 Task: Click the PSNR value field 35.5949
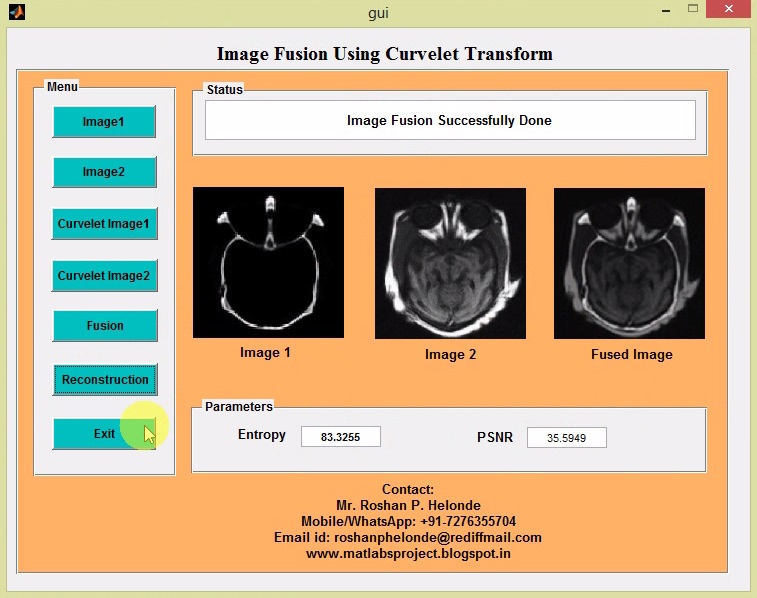coord(567,438)
